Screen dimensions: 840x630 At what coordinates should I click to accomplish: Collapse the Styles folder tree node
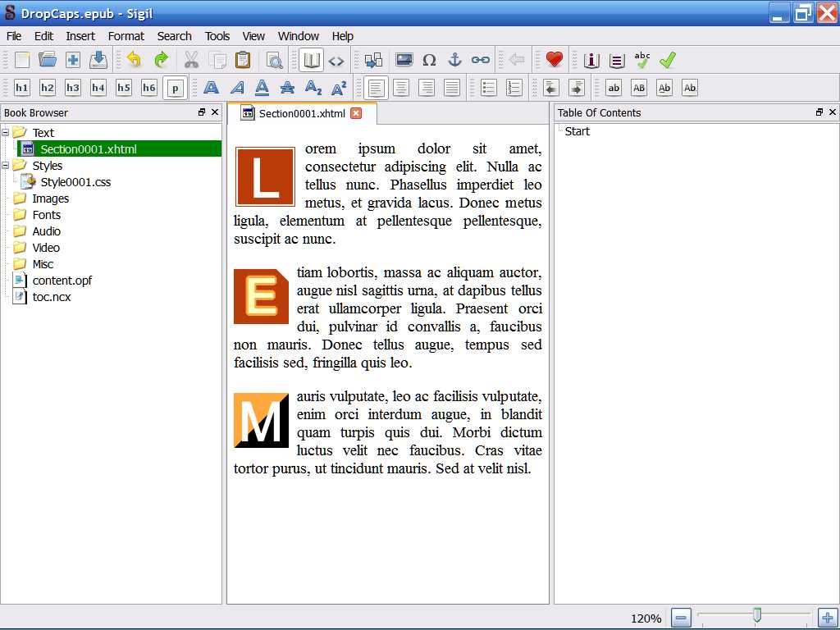click(6, 165)
